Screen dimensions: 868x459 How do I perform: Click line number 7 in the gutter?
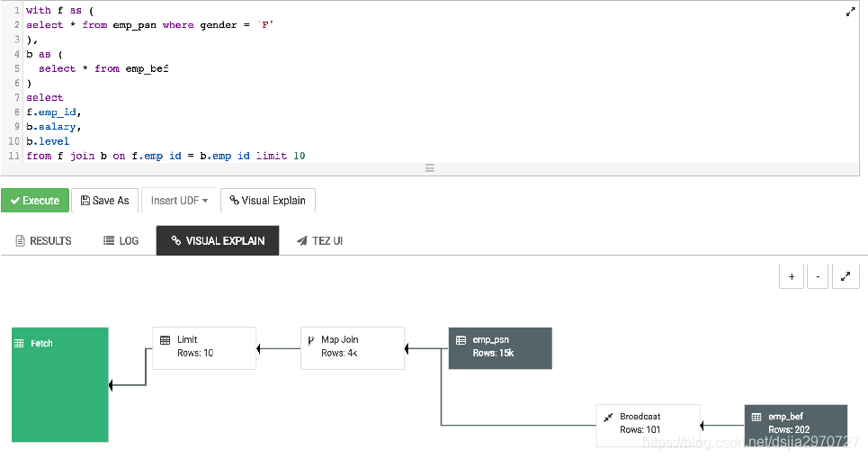pos(16,97)
